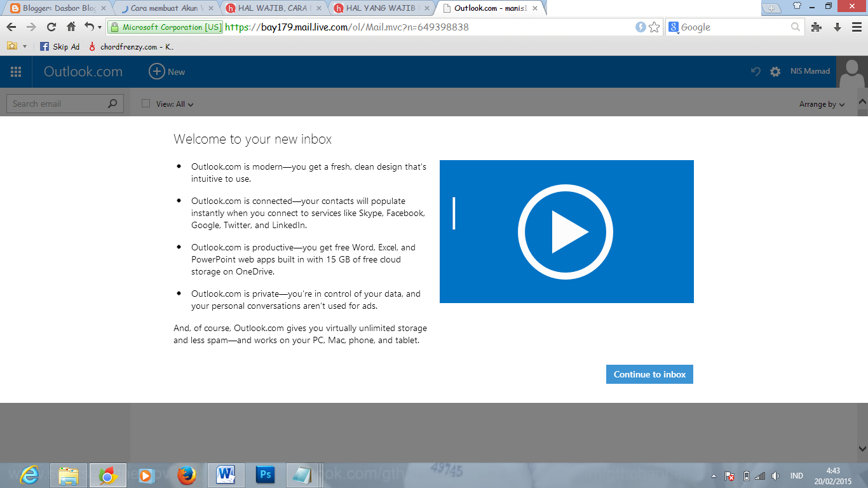Compose a new email with New
Screen dimensions: 868x488
point(167,72)
